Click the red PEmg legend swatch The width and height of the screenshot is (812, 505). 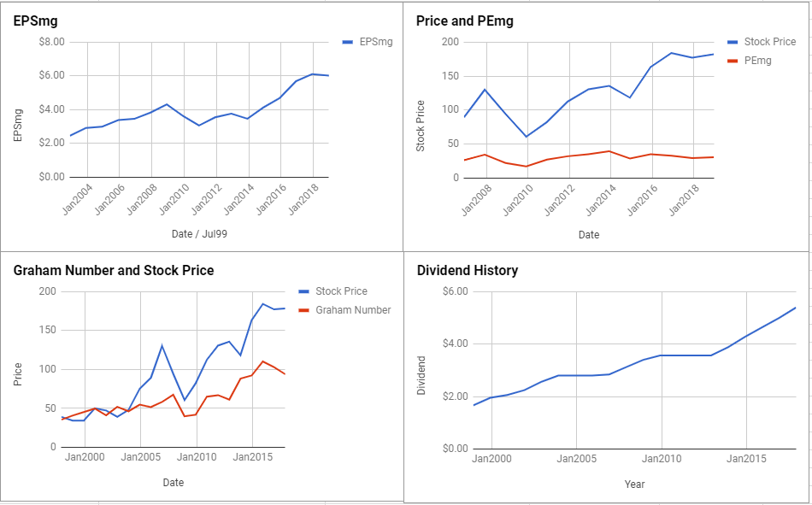[x=733, y=61]
